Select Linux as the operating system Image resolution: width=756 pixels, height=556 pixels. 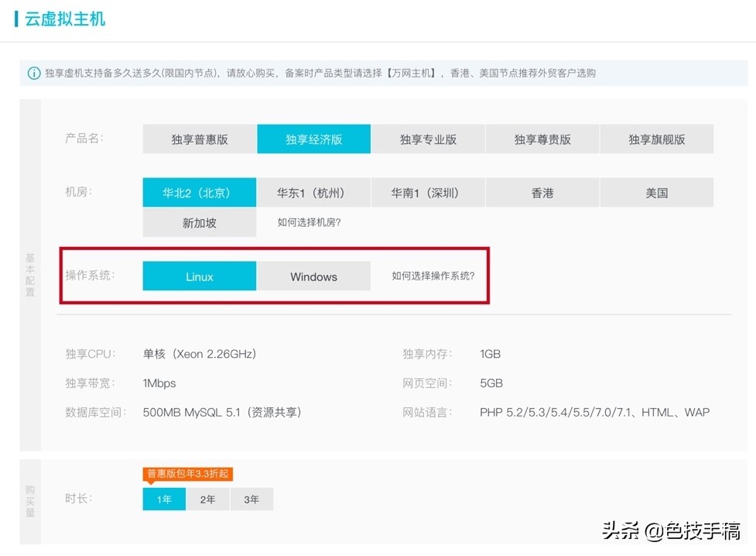click(199, 276)
